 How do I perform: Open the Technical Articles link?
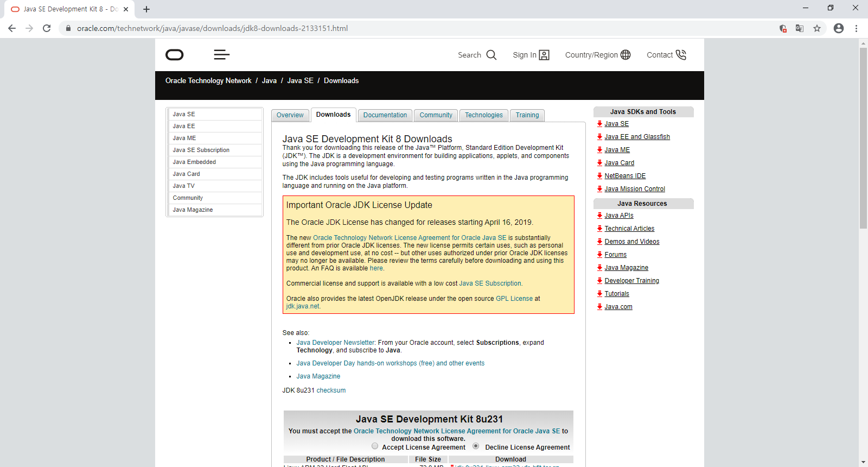click(x=629, y=229)
